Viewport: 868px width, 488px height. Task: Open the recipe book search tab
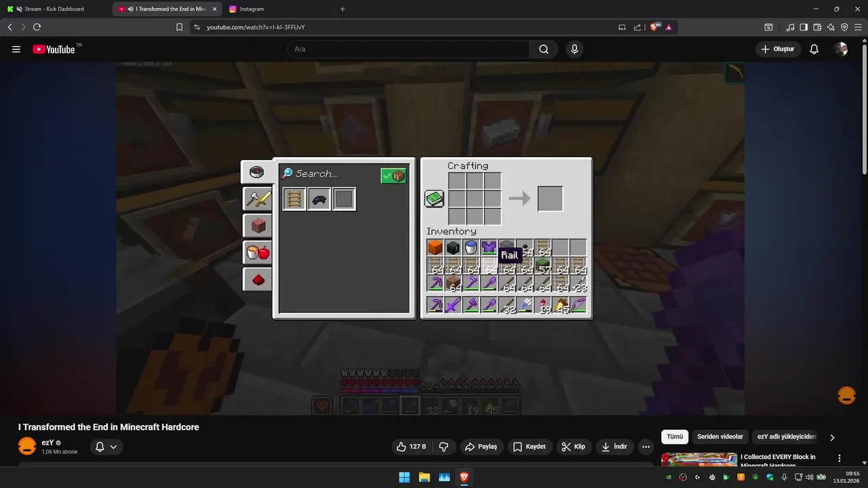[x=257, y=172]
